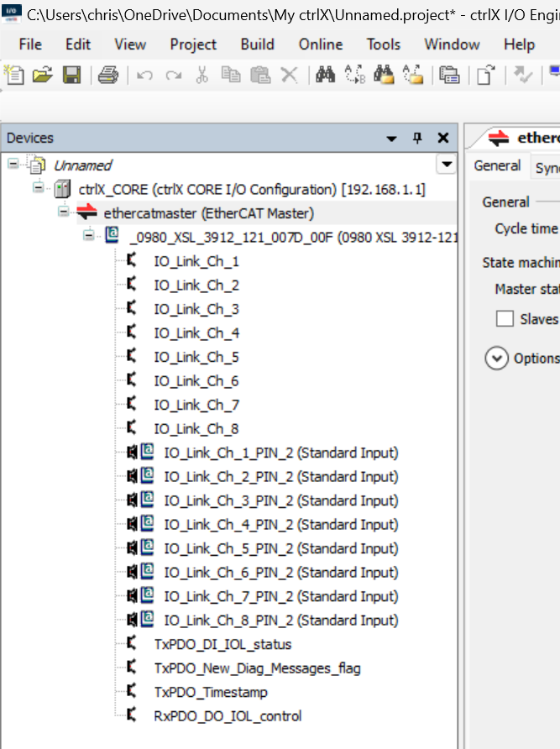The width and height of the screenshot is (560, 749).
Task: Collapse the ethercatmaster tree node
Action: click(x=63, y=211)
